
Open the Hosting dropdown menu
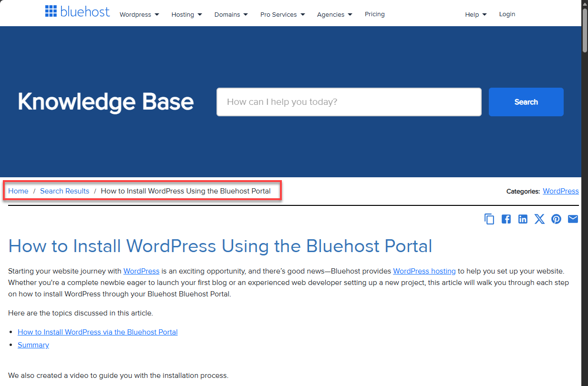click(x=186, y=15)
